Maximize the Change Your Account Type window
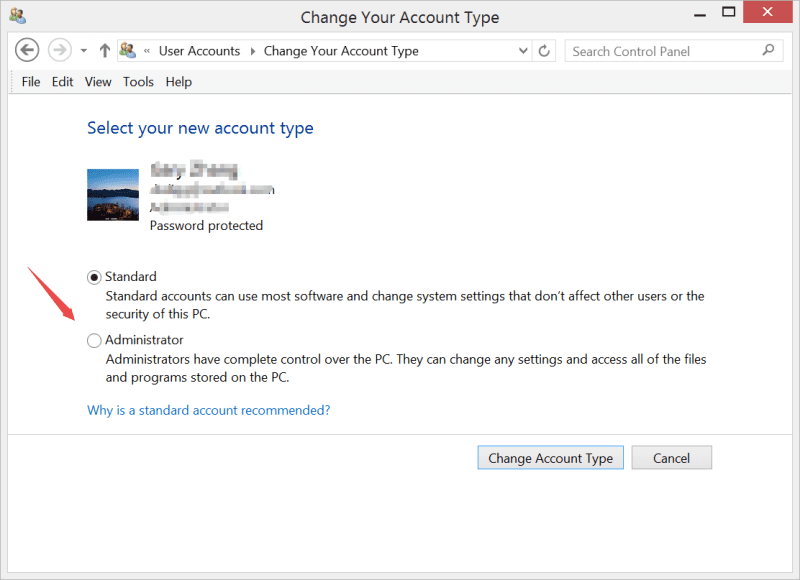The image size is (800, 580). 729,12
